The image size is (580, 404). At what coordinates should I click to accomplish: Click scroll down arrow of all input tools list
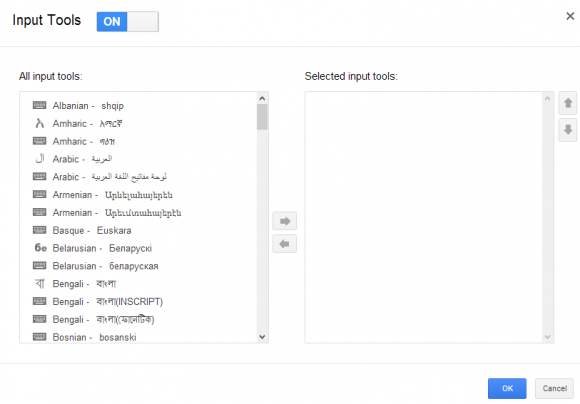coord(262,337)
